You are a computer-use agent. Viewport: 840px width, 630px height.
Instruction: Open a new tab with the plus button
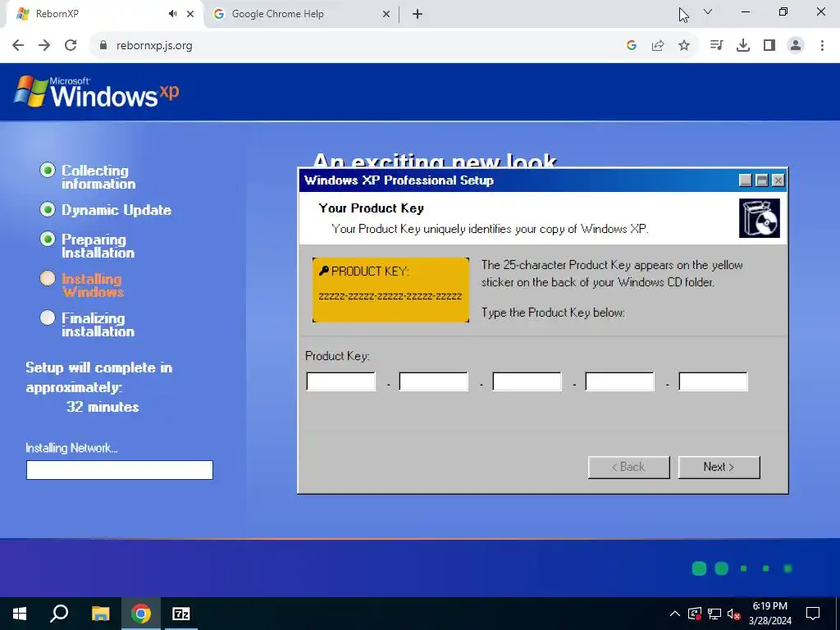pos(418,14)
